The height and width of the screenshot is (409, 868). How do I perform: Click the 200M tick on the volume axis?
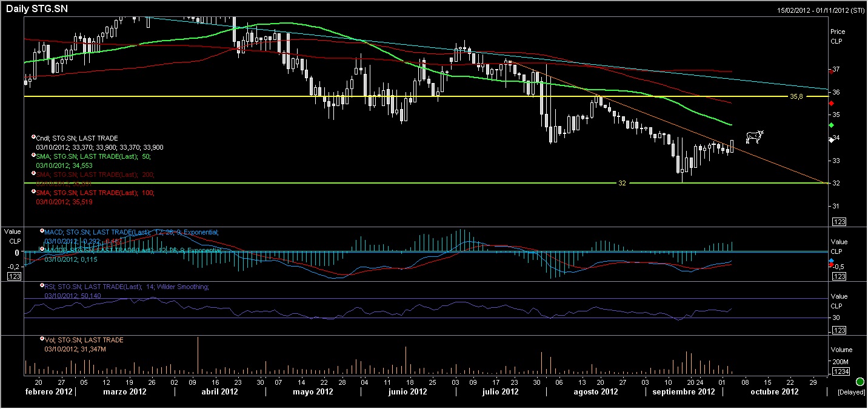[x=841, y=362]
